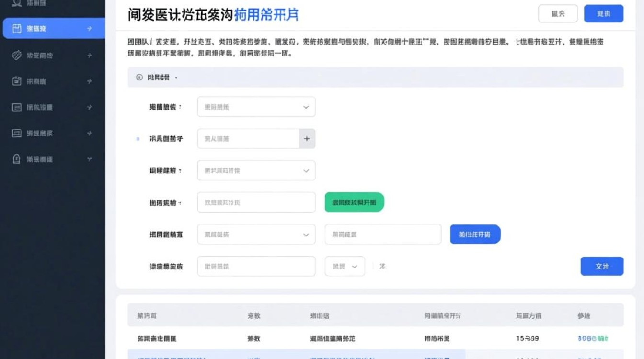Click inside the last text input field

pyautogui.click(x=256, y=266)
